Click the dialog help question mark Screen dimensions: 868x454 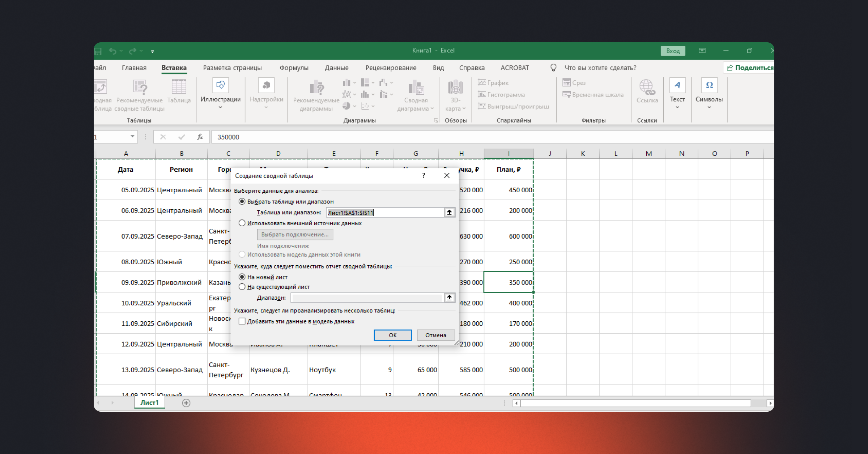(x=424, y=176)
